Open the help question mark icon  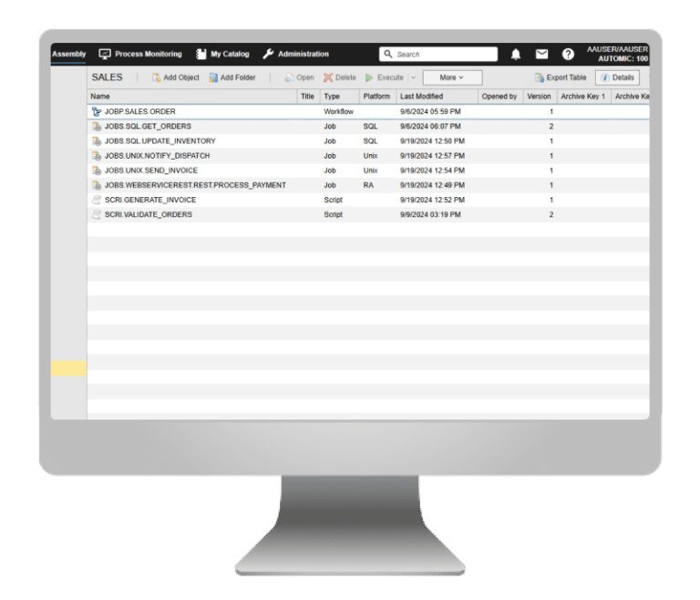568,54
